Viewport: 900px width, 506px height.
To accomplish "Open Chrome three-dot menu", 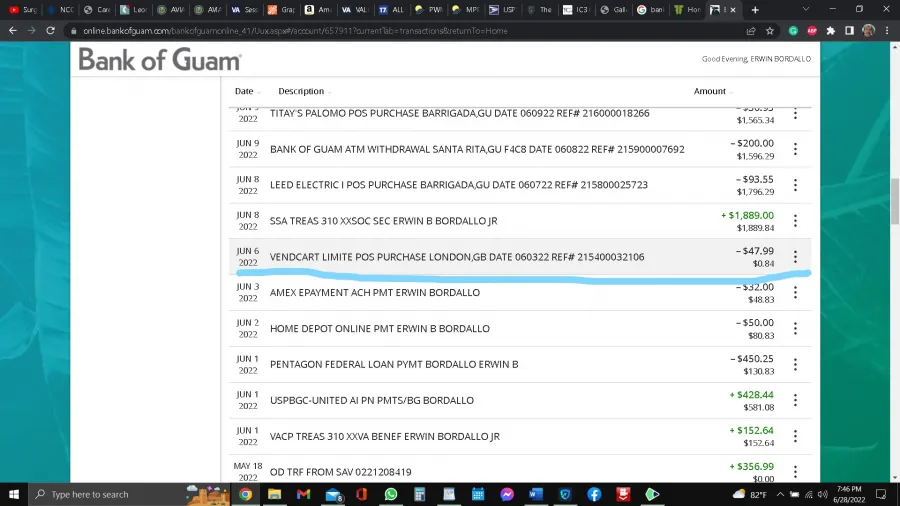I will tap(887, 31).
